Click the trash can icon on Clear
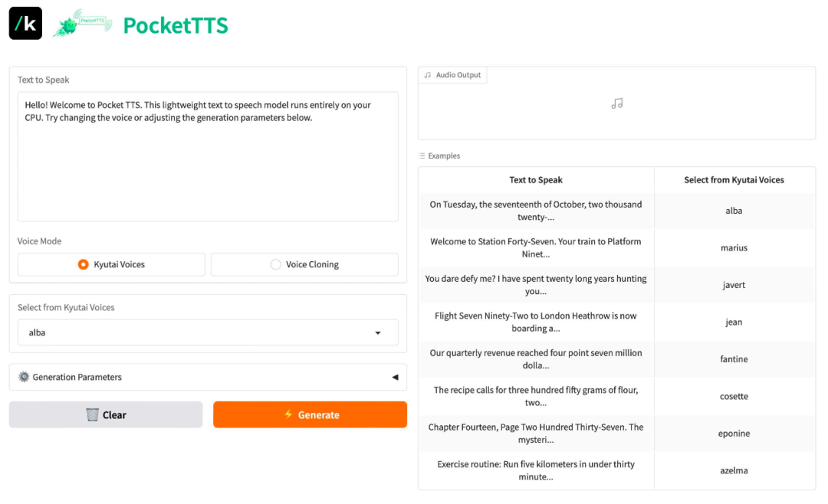828x504 pixels. [93, 415]
